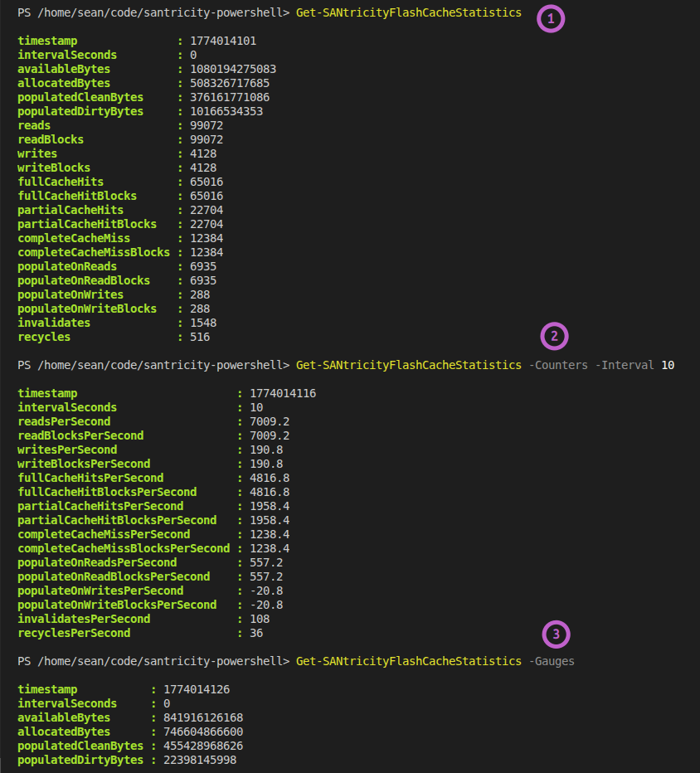This screenshot has width=700, height=773.
Task: Click the intervalSeconds value 10 in the output
Action: (256, 408)
